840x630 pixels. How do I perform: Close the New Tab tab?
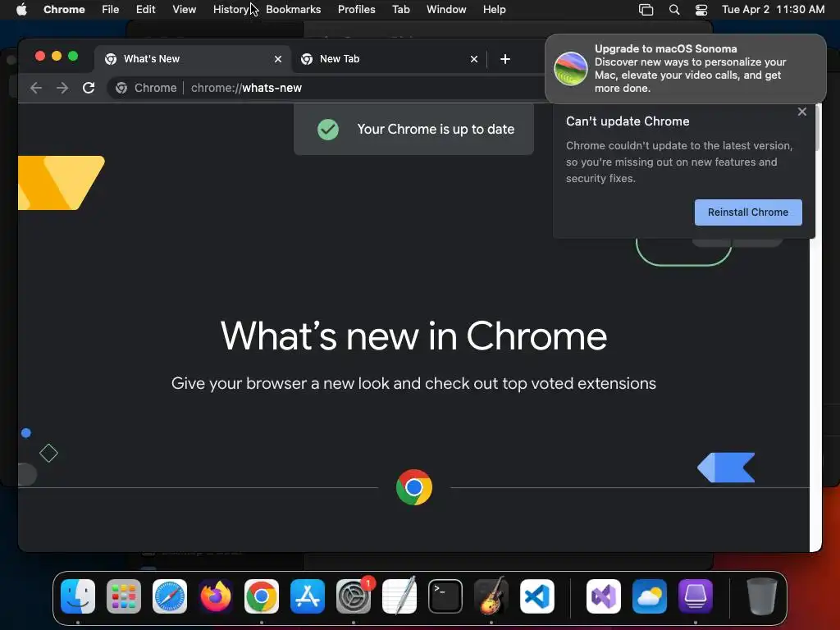(474, 59)
